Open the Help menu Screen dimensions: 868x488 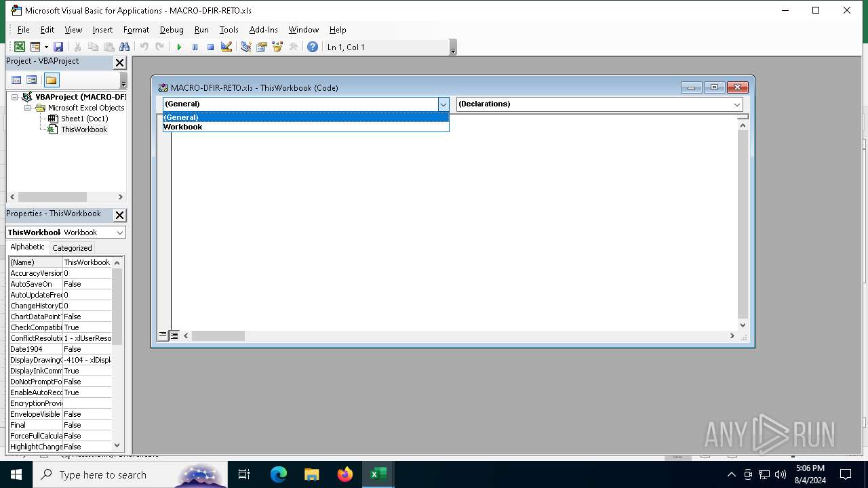click(x=338, y=30)
